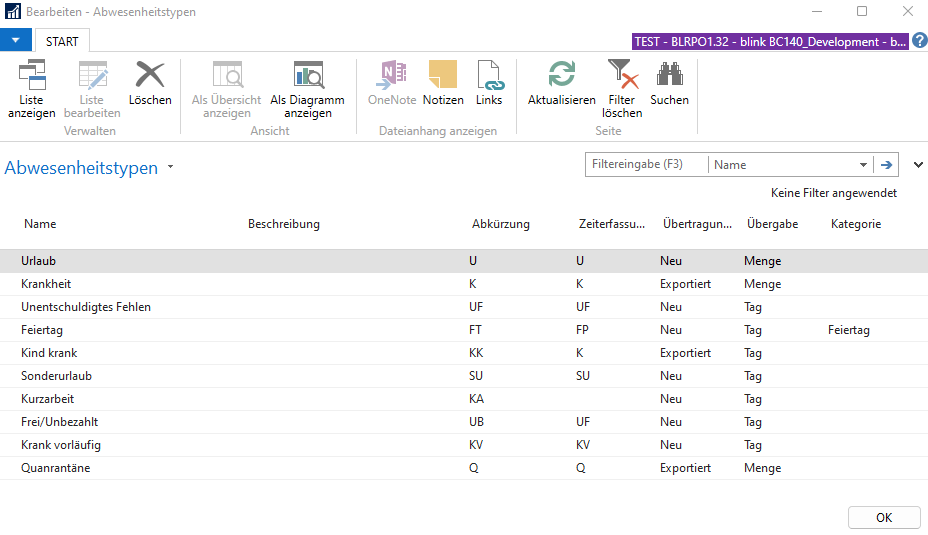Click into the Filtereingabe search field
The width and height of the screenshot is (928, 535).
pyautogui.click(x=645, y=165)
